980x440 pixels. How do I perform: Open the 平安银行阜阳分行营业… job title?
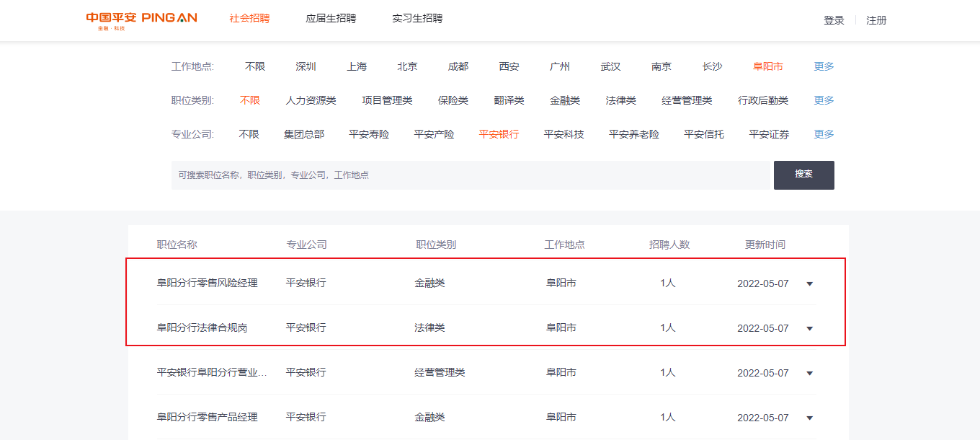point(213,372)
